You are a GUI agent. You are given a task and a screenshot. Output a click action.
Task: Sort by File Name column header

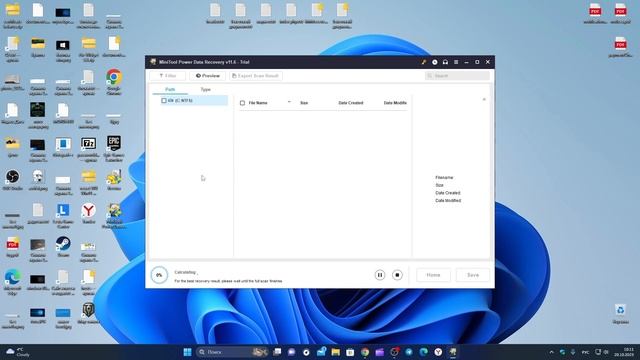(x=258, y=103)
